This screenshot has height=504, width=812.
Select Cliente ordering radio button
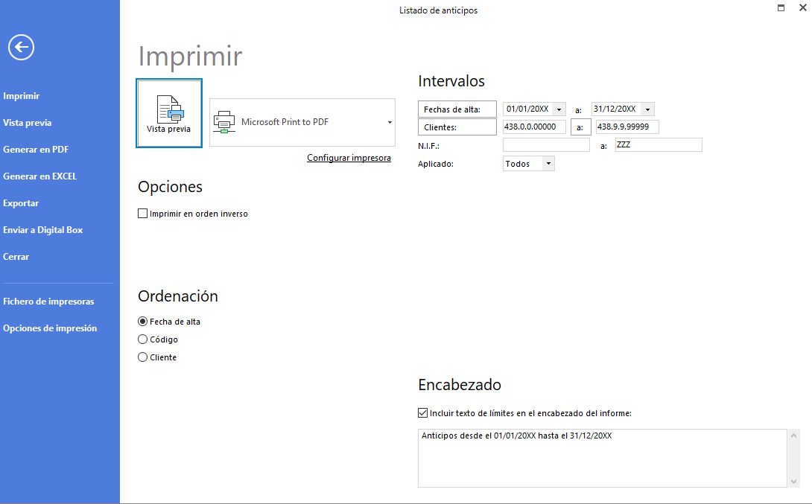tap(143, 357)
